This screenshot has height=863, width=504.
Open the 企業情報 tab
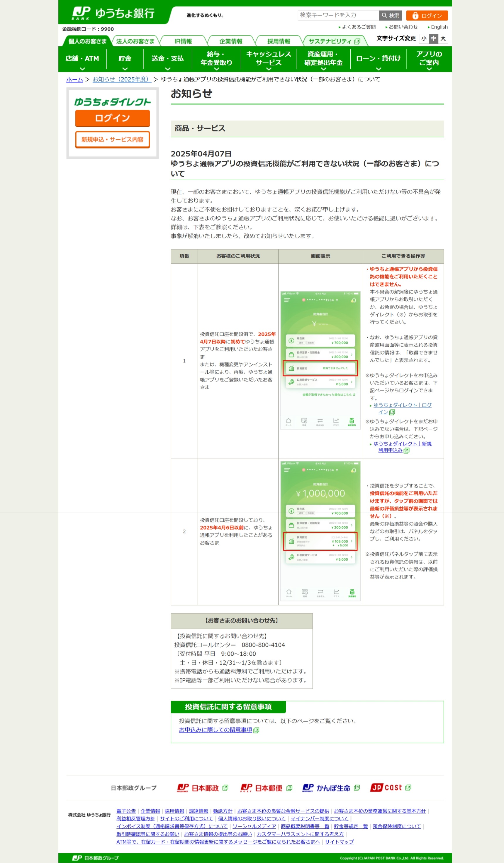pyautogui.click(x=231, y=41)
